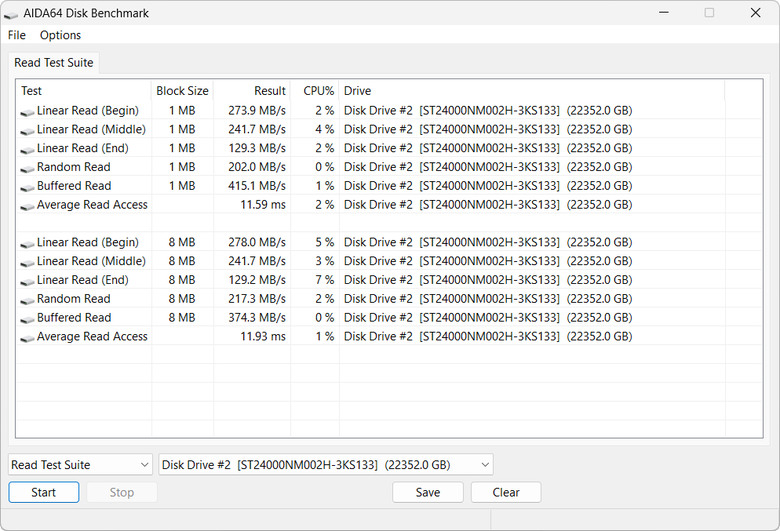Select the 273.9 MB/s result cell

(257, 110)
